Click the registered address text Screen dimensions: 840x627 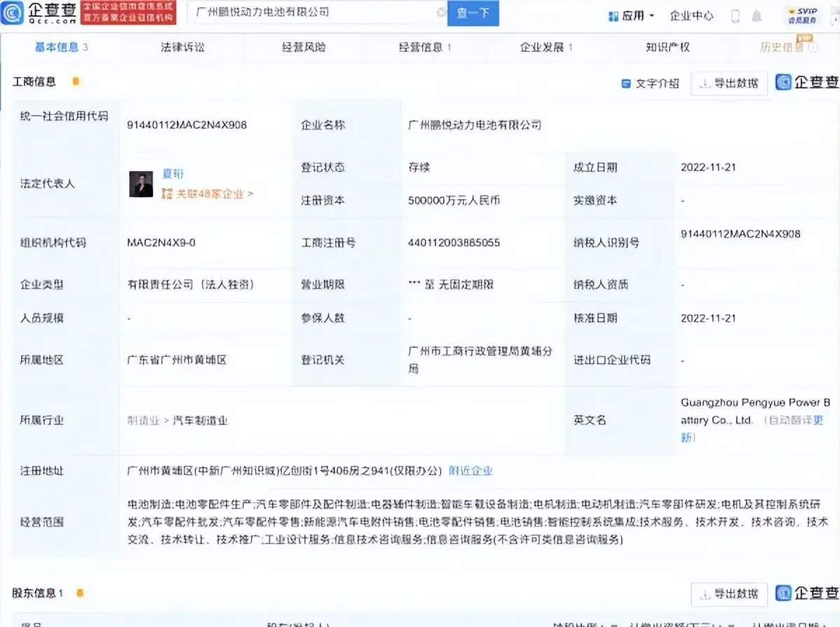[284, 471]
